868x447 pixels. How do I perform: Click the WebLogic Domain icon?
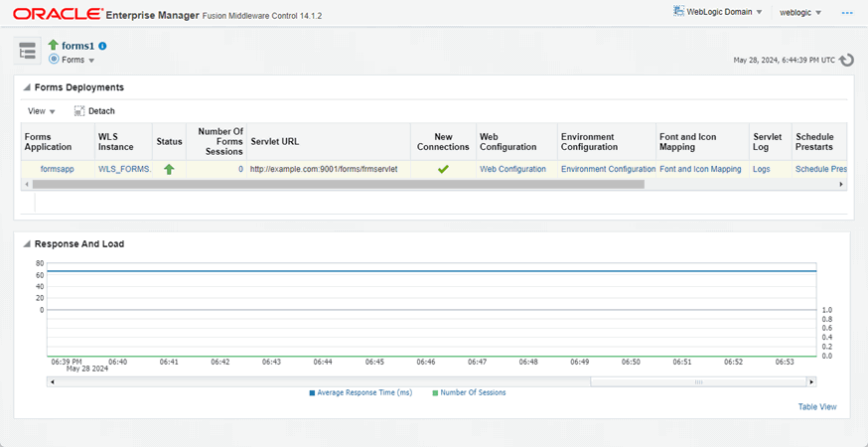[x=678, y=11]
